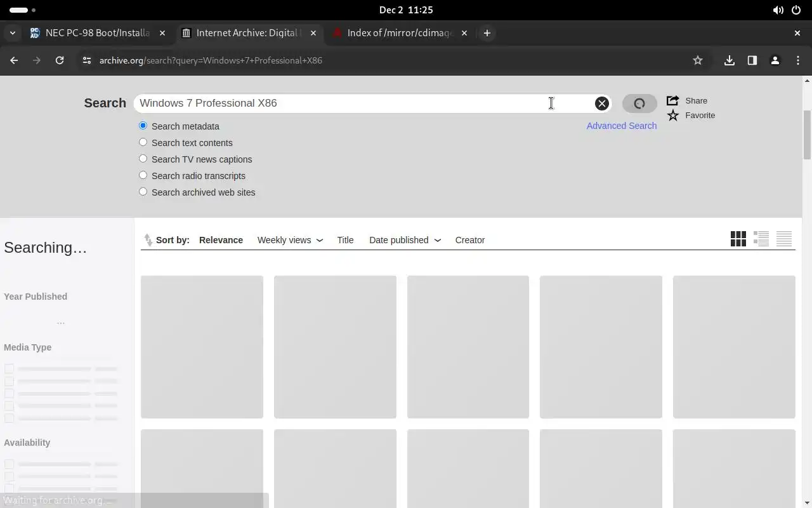Switch to extended list view

(761, 239)
